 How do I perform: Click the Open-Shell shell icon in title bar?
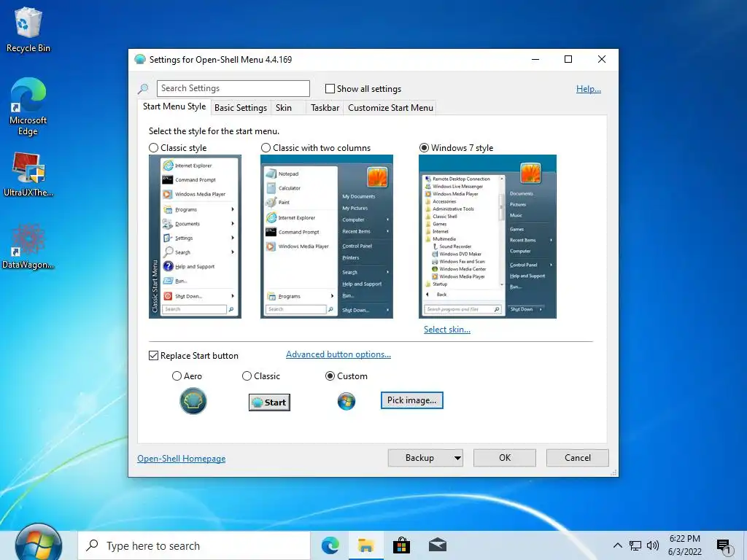click(x=140, y=60)
